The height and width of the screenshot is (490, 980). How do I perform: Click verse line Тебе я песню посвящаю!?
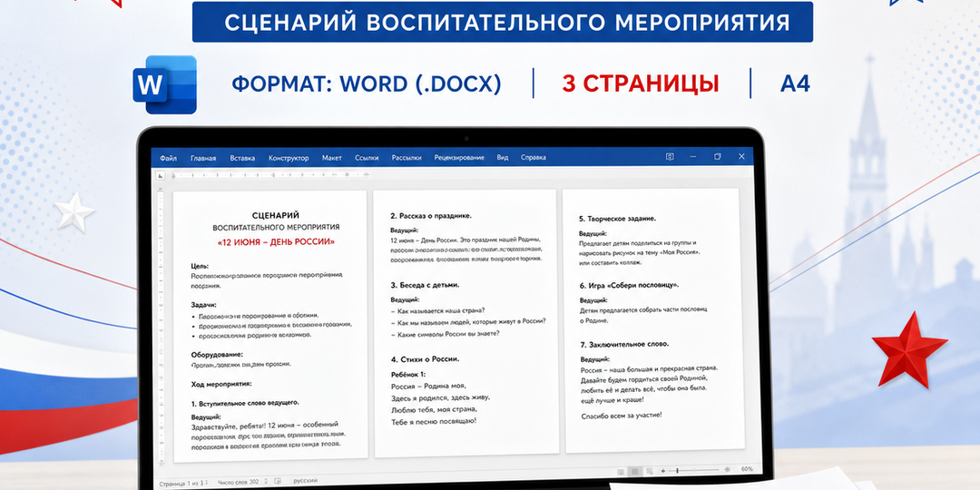(434, 421)
